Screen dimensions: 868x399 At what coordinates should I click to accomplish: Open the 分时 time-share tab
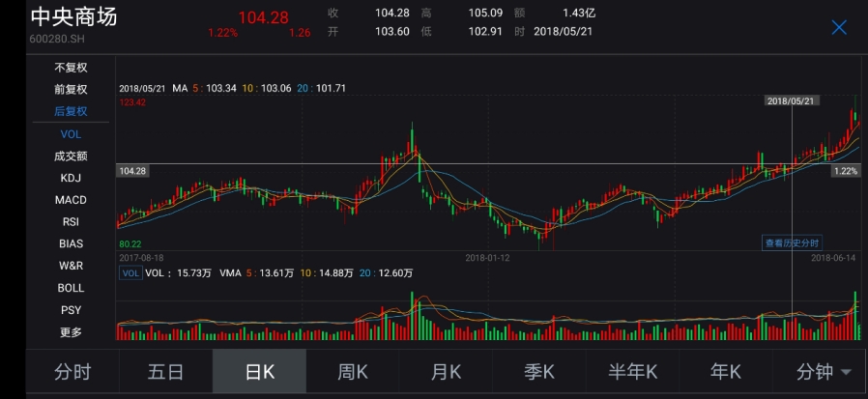click(x=72, y=372)
